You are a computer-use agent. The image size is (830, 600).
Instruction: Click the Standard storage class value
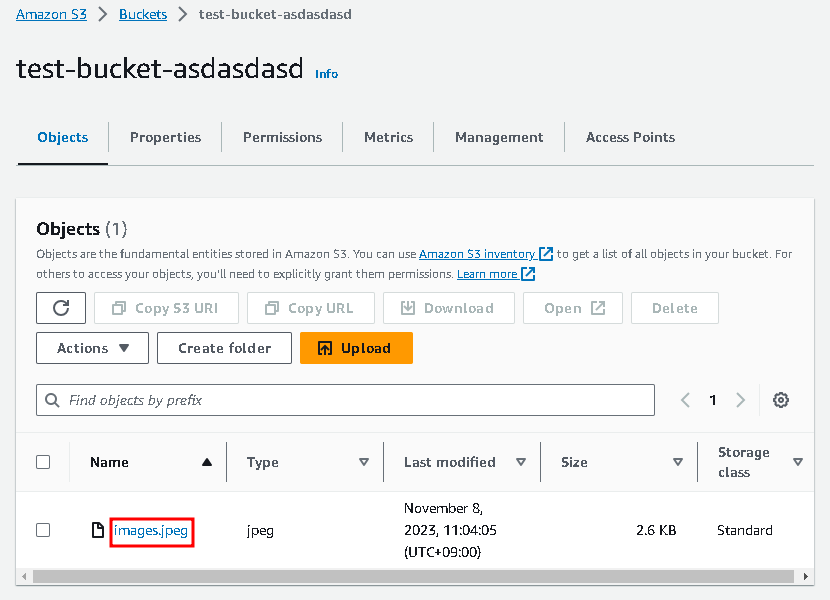[745, 530]
